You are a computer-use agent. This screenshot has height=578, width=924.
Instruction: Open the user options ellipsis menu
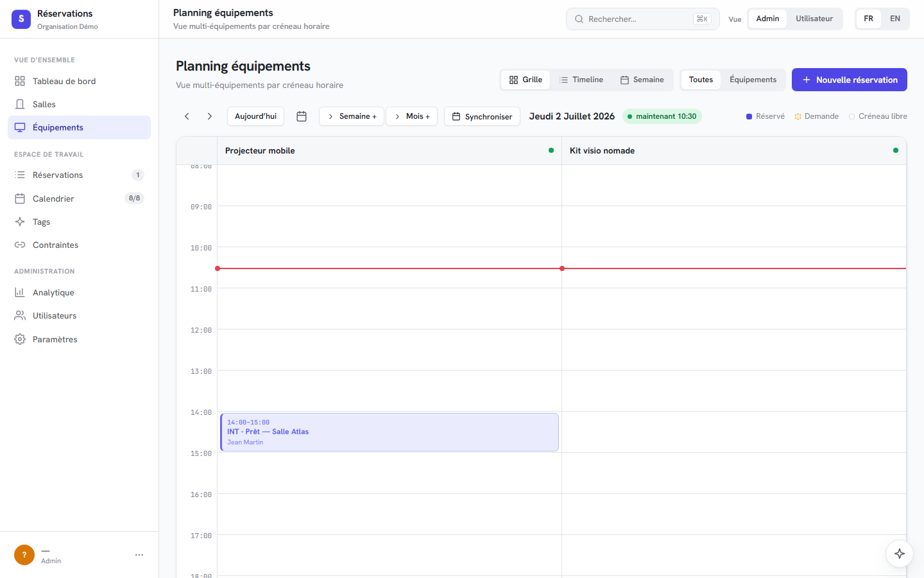pyautogui.click(x=139, y=555)
